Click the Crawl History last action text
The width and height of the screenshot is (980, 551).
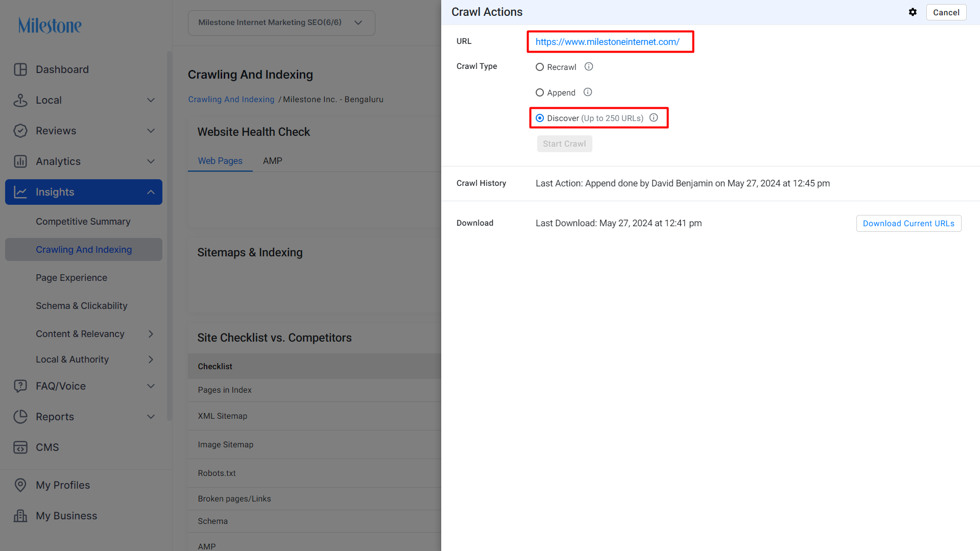pyautogui.click(x=683, y=183)
